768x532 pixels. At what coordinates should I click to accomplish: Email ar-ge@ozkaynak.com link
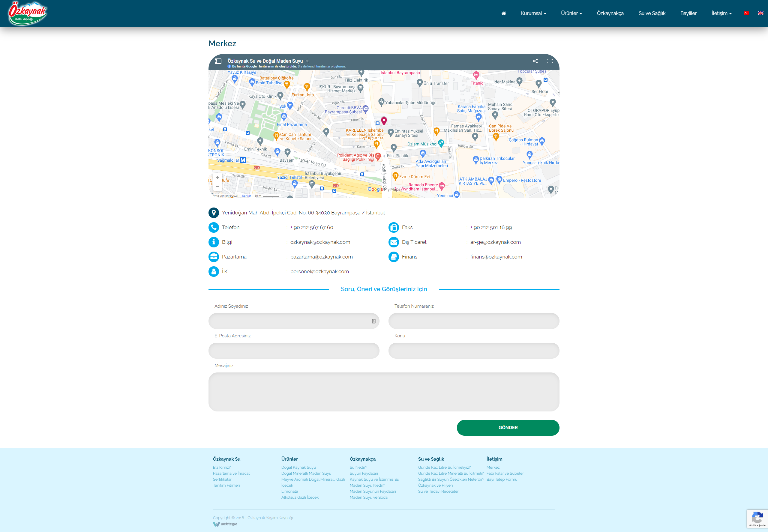pyautogui.click(x=495, y=242)
